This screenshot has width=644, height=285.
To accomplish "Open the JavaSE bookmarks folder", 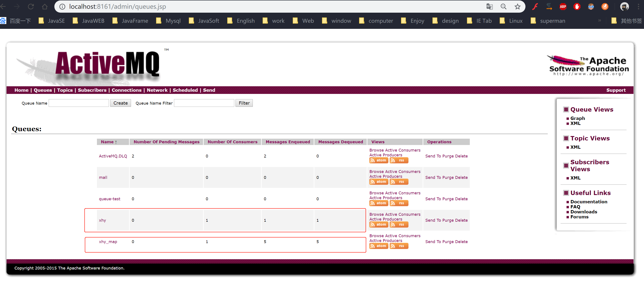I will point(52,21).
